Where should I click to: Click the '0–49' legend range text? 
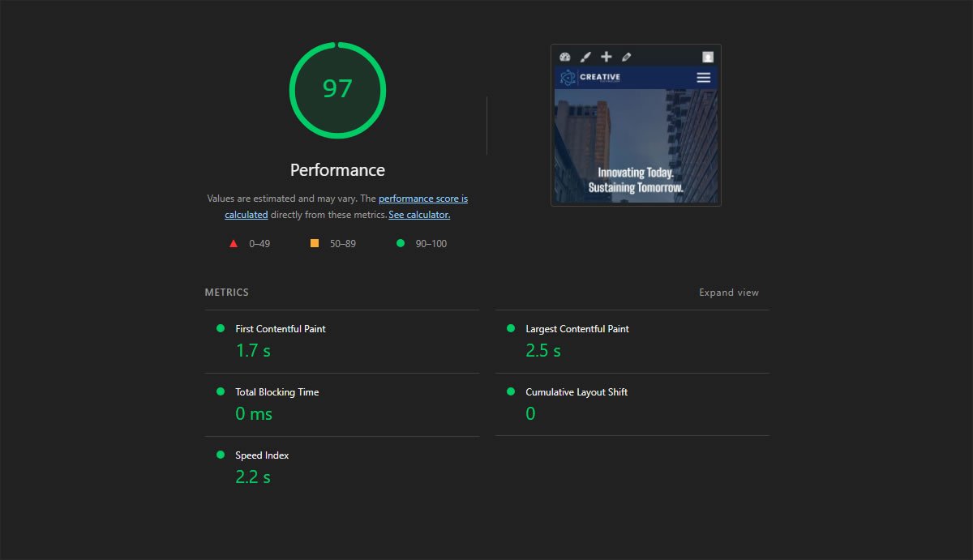[x=259, y=244]
